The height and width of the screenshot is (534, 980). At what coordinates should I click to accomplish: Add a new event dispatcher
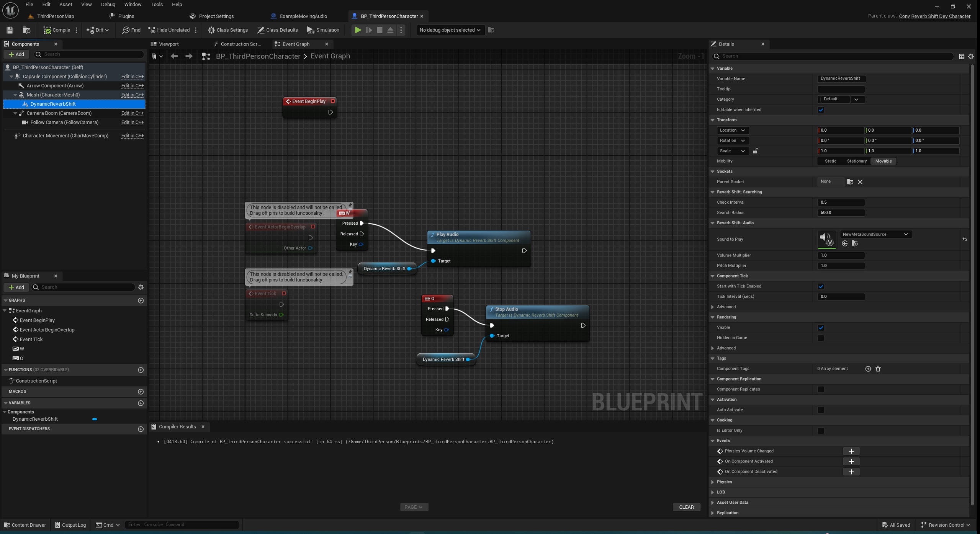pos(141,429)
